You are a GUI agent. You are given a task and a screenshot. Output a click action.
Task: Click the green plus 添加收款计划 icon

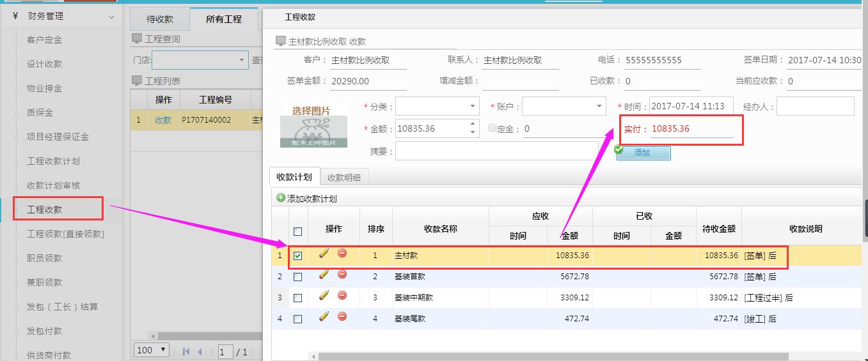pos(281,198)
